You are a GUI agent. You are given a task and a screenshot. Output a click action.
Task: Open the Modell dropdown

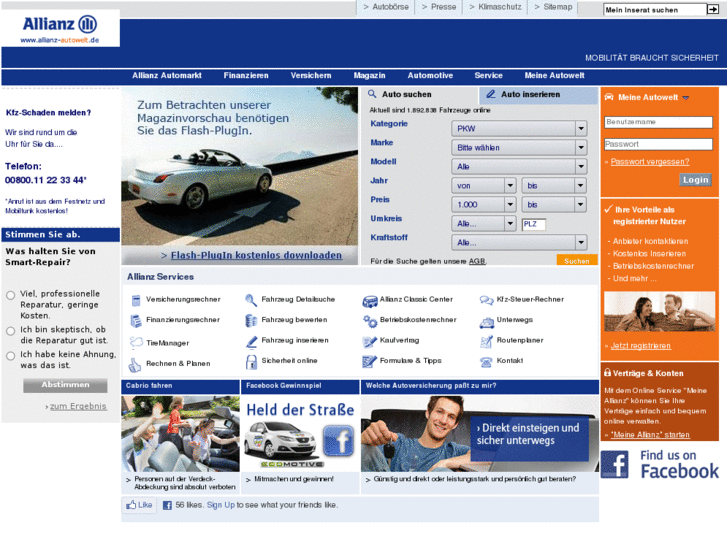tap(519, 167)
